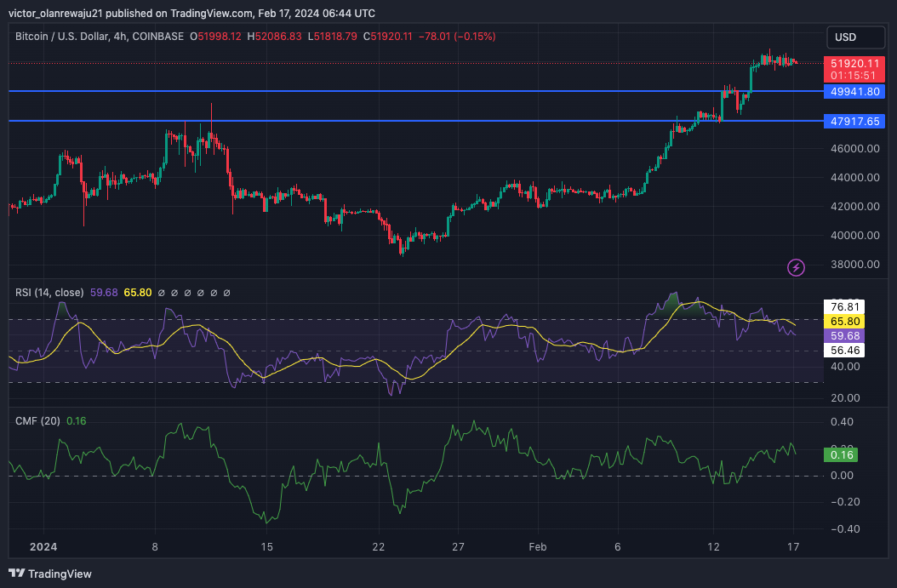Image resolution: width=897 pixels, height=588 pixels.
Task: Click the green 0.16 value beside CMF legend
Action: coord(77,420)
